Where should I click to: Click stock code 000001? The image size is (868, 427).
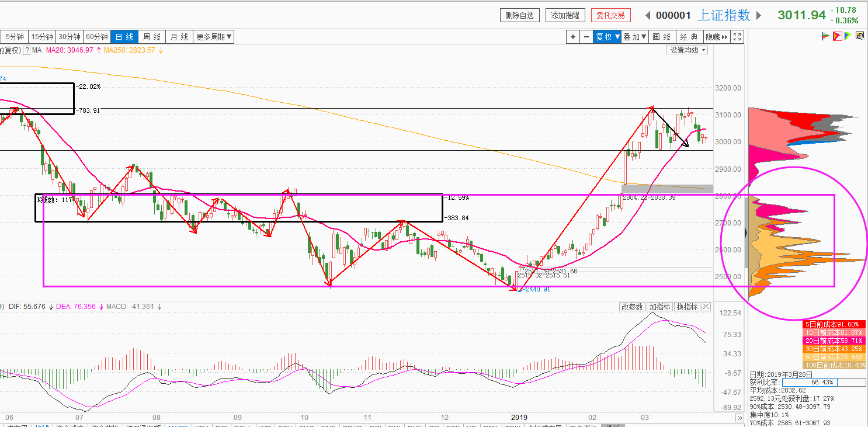[673, 16]
